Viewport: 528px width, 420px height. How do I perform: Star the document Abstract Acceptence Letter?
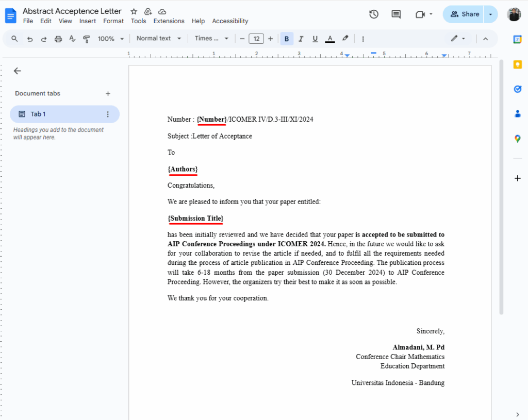pyautogui.click(x=134, y=12)
